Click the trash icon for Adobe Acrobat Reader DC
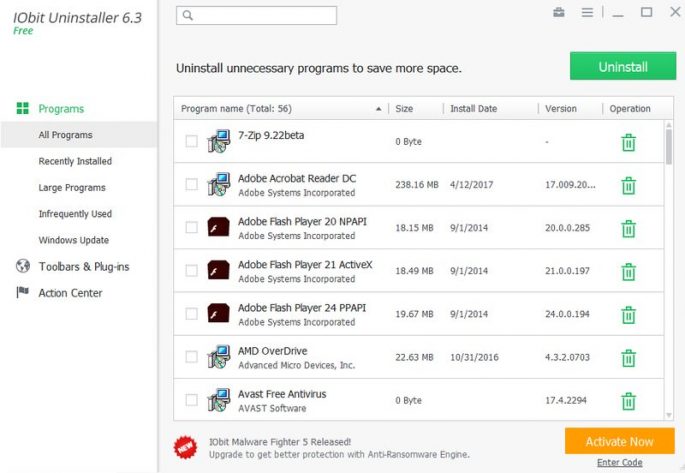The height and width of the screenshot is (473, 685). (x=628, y=186)
